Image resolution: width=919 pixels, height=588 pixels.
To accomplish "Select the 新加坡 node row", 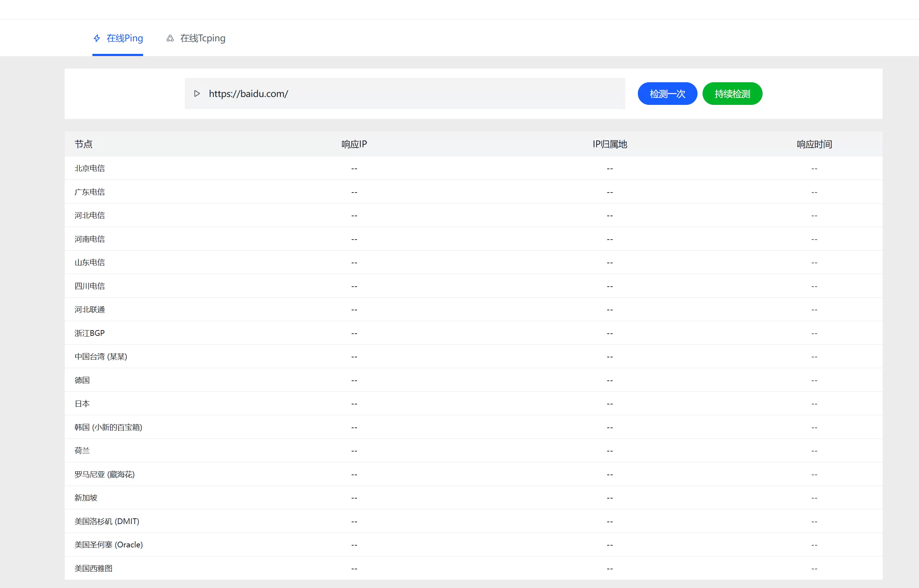I will point(86,498).
